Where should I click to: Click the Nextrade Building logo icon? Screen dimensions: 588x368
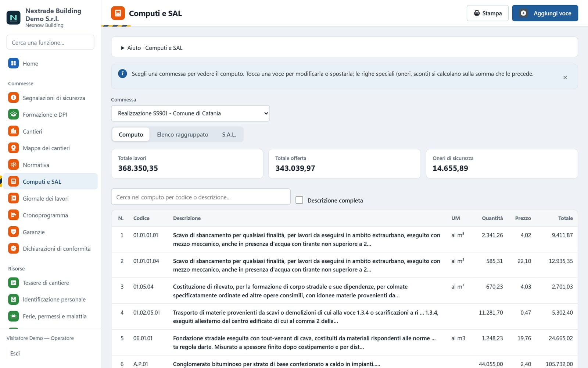[x=14, y=17]
